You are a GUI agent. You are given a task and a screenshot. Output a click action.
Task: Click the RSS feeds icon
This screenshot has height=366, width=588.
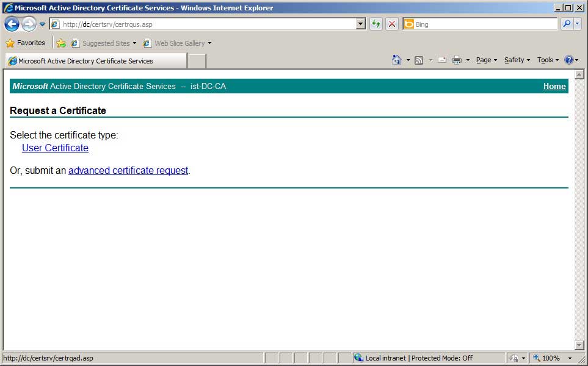(419, 60)
